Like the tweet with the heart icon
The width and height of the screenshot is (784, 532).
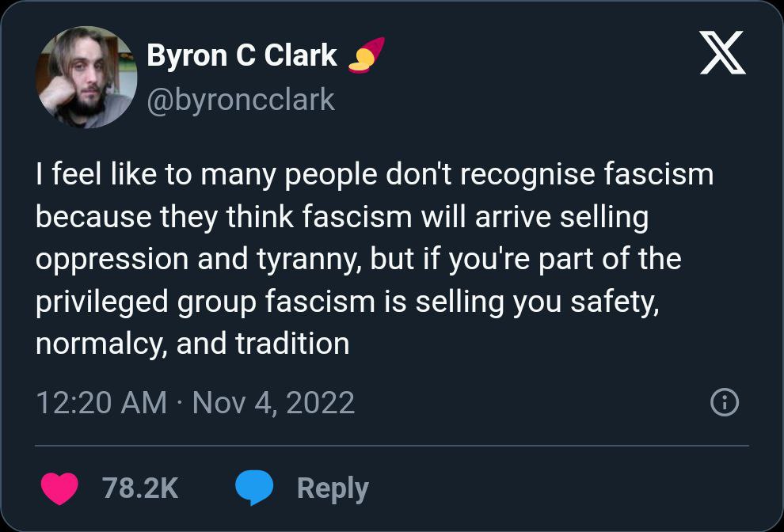(x=59, y=488)
